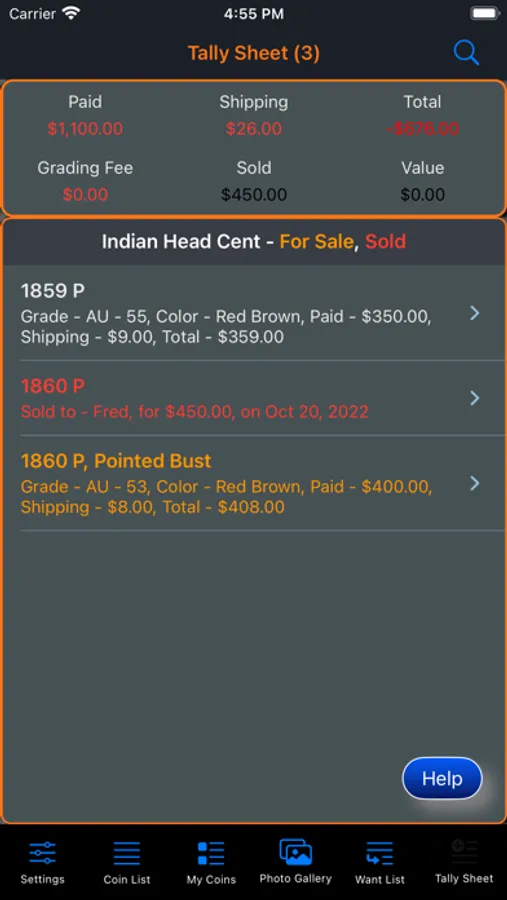Image resolution: width=507 pixels, height=900 pixels.
Task: Open the 1859 P coin entry
Action: click(x=254, y=313)
